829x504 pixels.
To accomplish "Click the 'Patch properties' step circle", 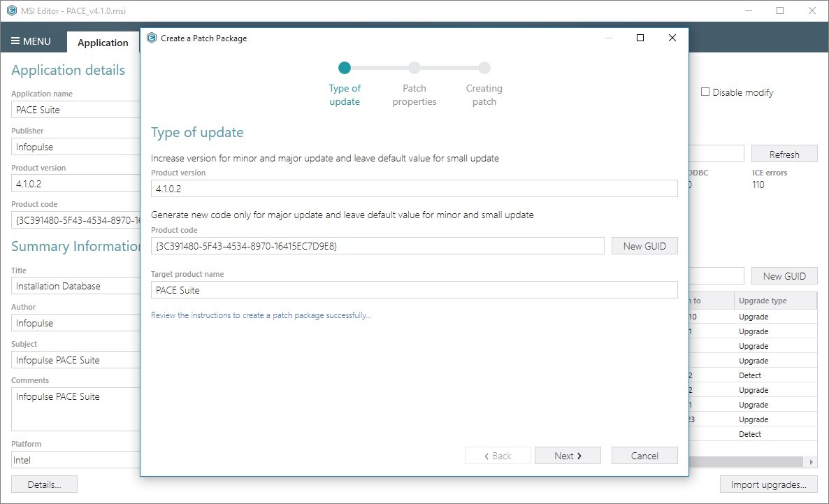I will pos(414,68).
